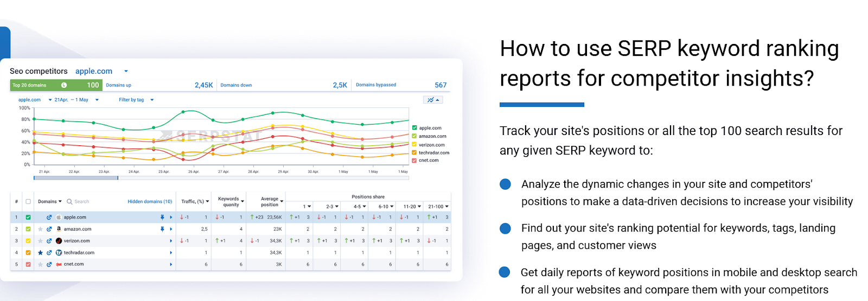The image size is (868, 301).
Task: Open the positions 21-100 column dropdown
Action: (x=438, y=207)
